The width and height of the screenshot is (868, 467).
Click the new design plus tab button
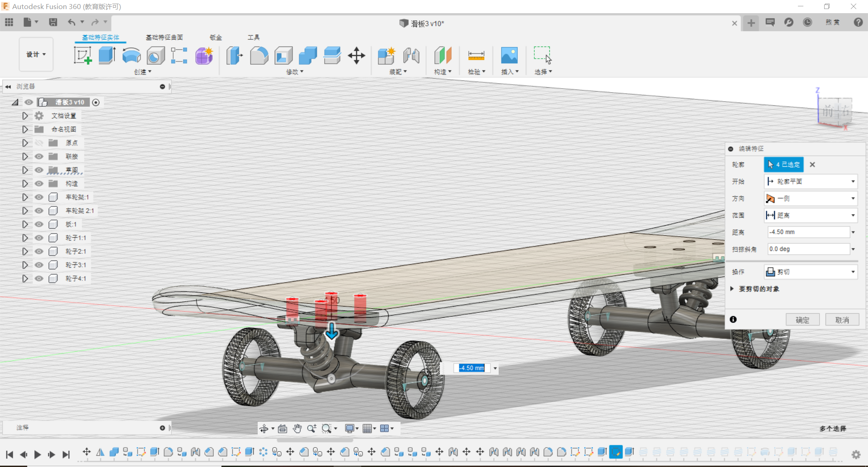751,23
